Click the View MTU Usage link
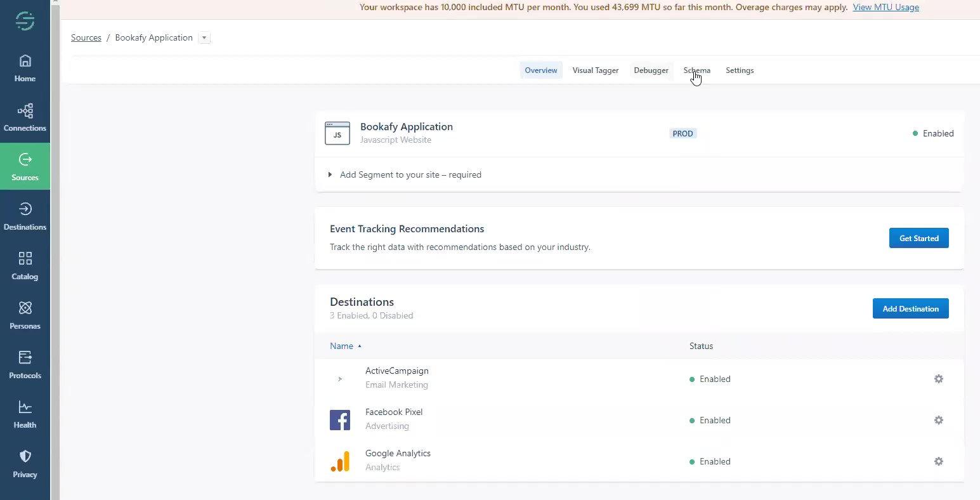The image size is (980, 500). coord(886,7)
